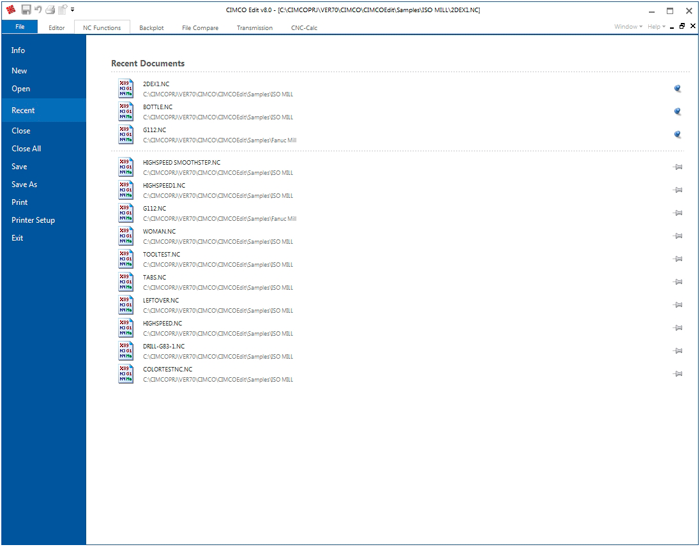Pin the unpinned G112.NC entry

click(678, 213)
